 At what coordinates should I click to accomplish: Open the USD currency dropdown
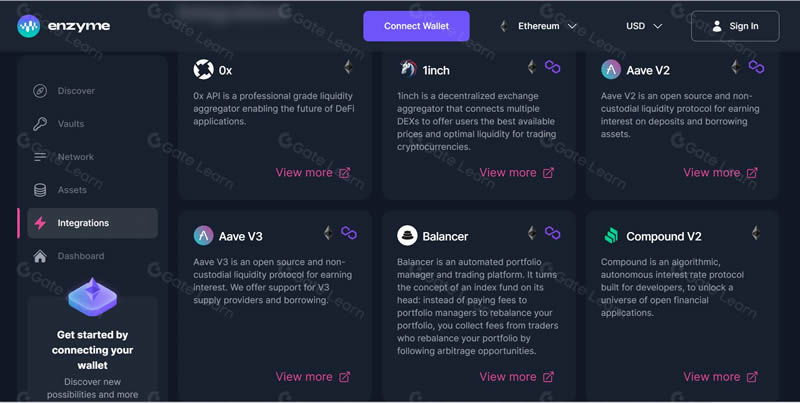tap(644, 26)
